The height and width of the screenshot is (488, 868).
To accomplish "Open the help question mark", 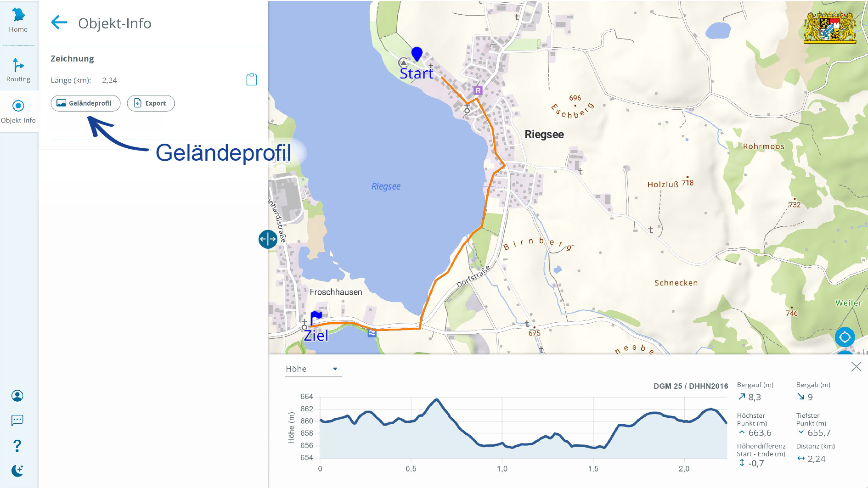I will [x=17, y=445].
